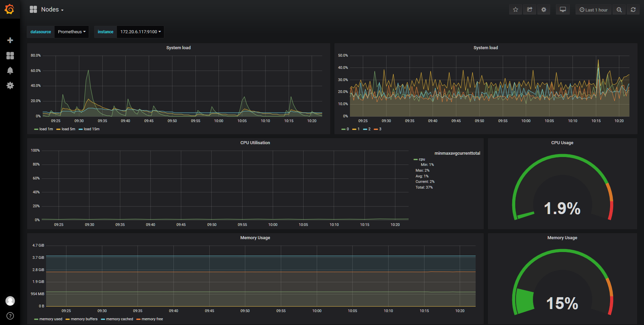Zoom out the time range with the magnifier
Screen dimensions: 644x325
619,9
